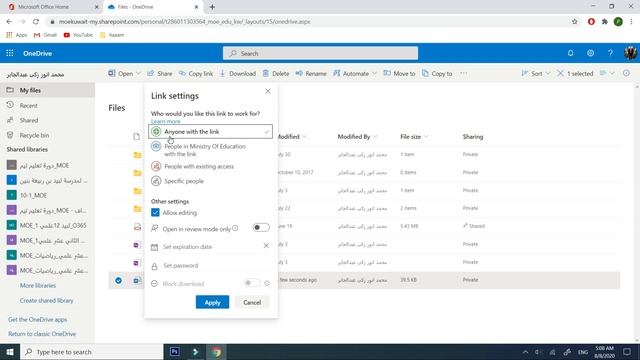This screenshot has height=360, width=640.
Task: Click Move to in the command bar
Action: [399, 73]
